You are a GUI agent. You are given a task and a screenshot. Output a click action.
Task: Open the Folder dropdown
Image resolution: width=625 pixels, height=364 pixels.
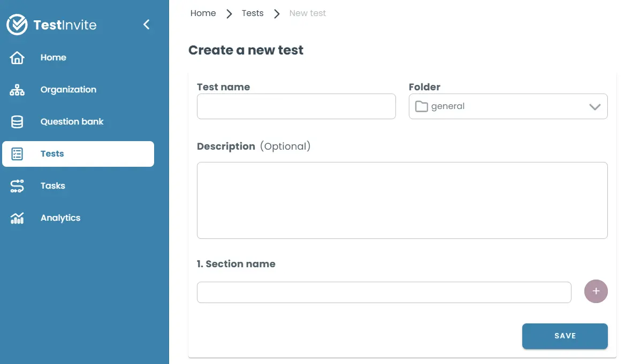(x=594, y=106)
